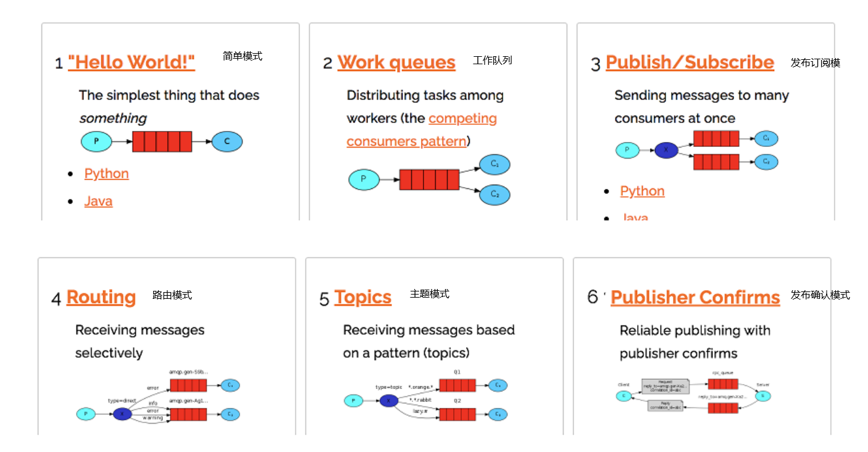868x452 pixels.
Task: Click the 发布确认模式 annotation label
Action: tap(820, 295)
